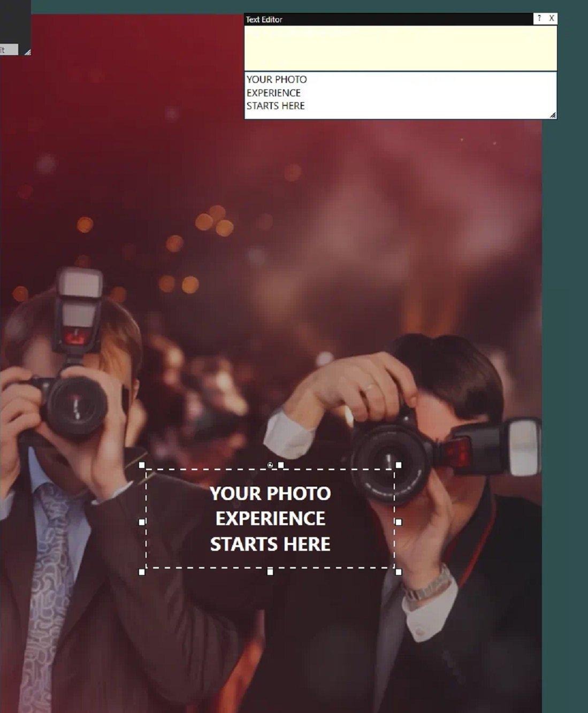Click the rotation handle above the text box
The width and height of the screenshot is (588, 713).
click(x=270, y=465)
